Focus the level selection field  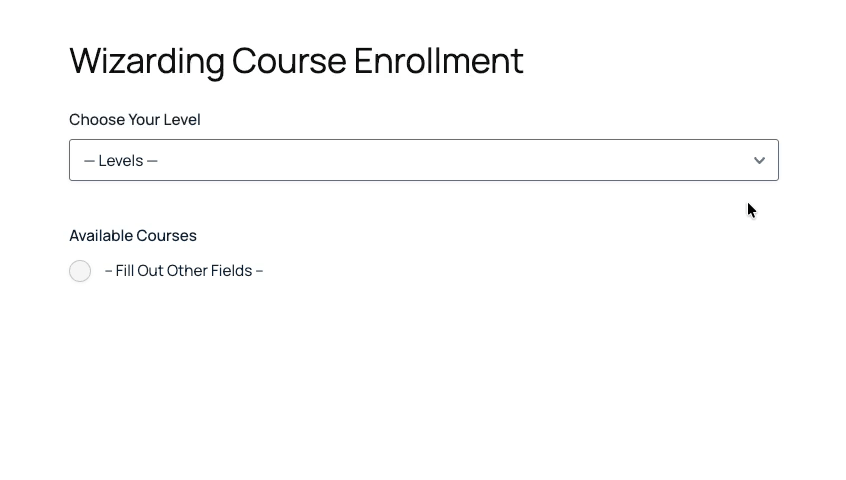pyautogui.click(x=423, y=160)
